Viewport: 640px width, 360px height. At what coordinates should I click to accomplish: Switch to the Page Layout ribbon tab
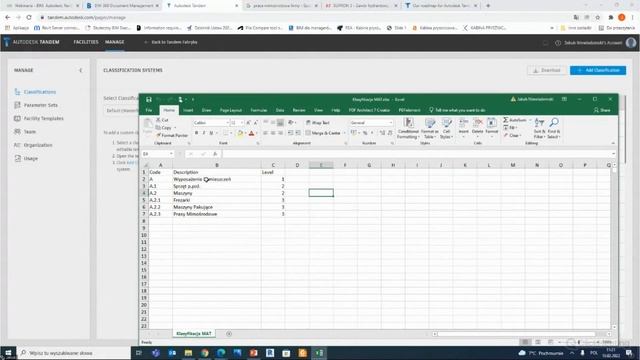[231, 110]
